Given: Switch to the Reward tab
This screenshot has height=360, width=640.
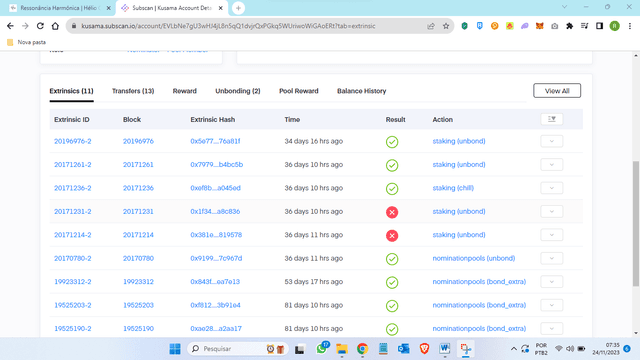Looking at the screenshot, I should pos(184,91).
